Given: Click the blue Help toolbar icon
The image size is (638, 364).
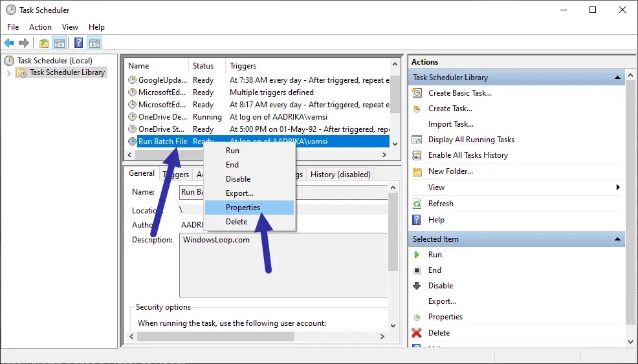Looking at the screenshot, I should tap(78, 43).
